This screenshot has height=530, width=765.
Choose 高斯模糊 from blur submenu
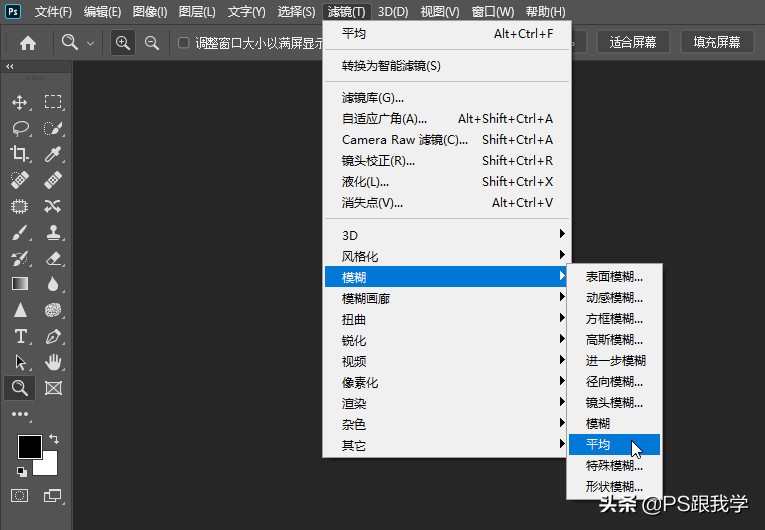coord(614,339)
